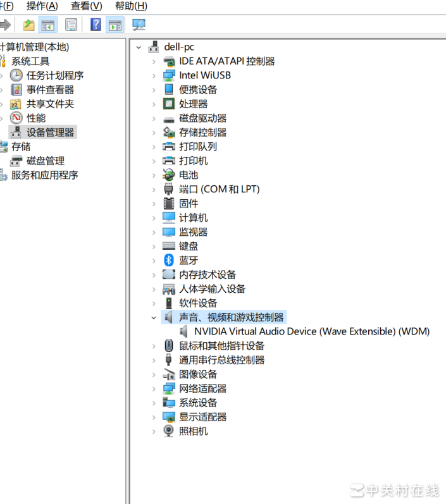Expand the 显示适配器 category
446x504 pixels.
pos(154,417)
